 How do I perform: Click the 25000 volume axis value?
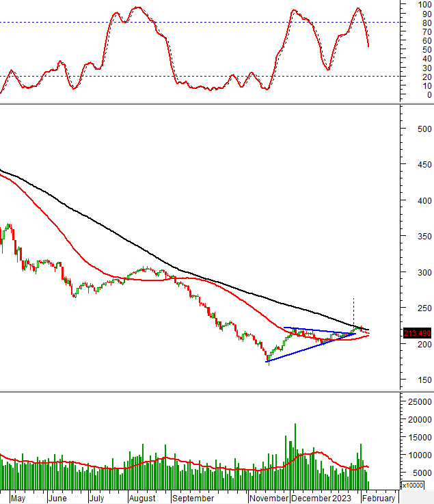(420, 402)
